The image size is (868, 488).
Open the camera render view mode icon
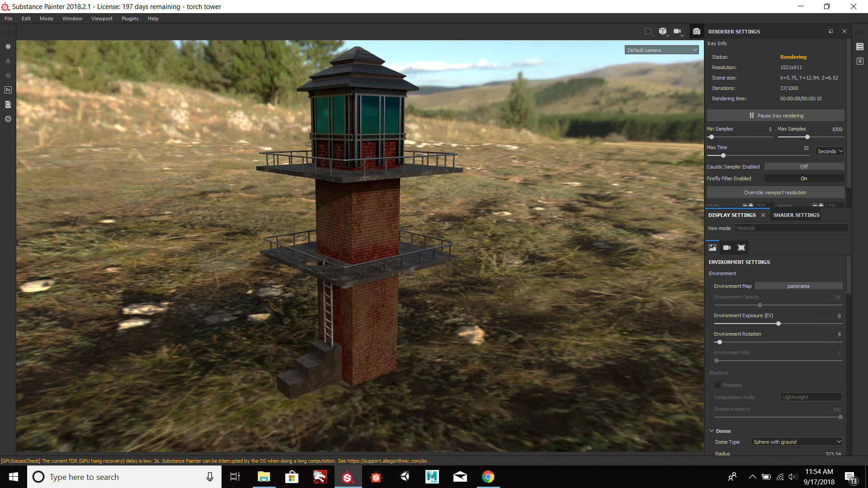click(x=697, y=31)
